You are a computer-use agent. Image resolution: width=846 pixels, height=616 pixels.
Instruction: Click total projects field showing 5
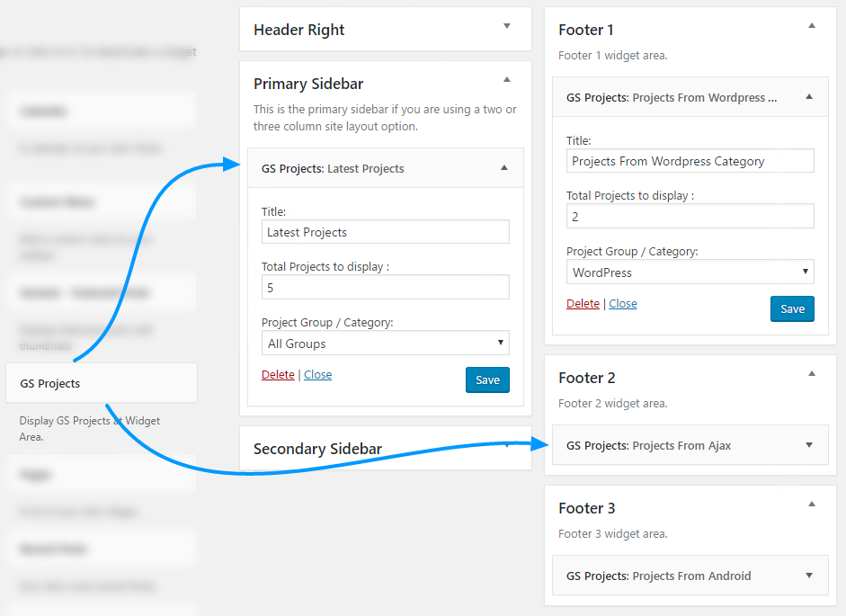pos(386,288)
